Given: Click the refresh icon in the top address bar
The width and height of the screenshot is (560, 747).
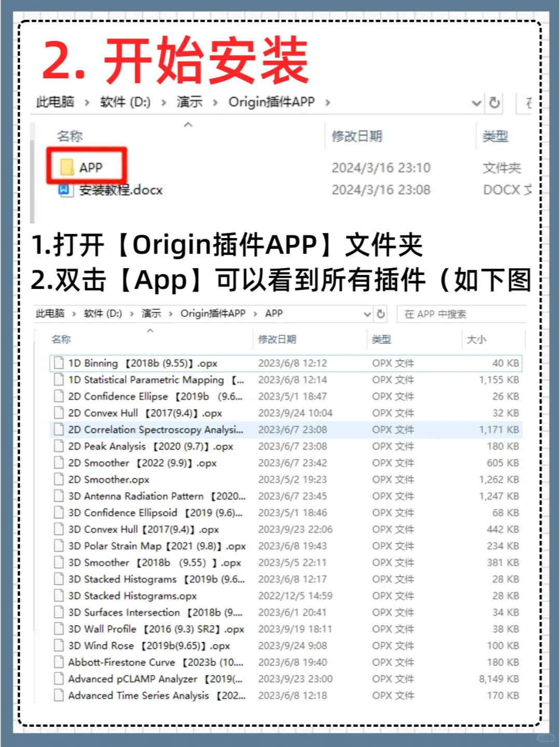Looking at the screenshot, I should tap(493, 103).
